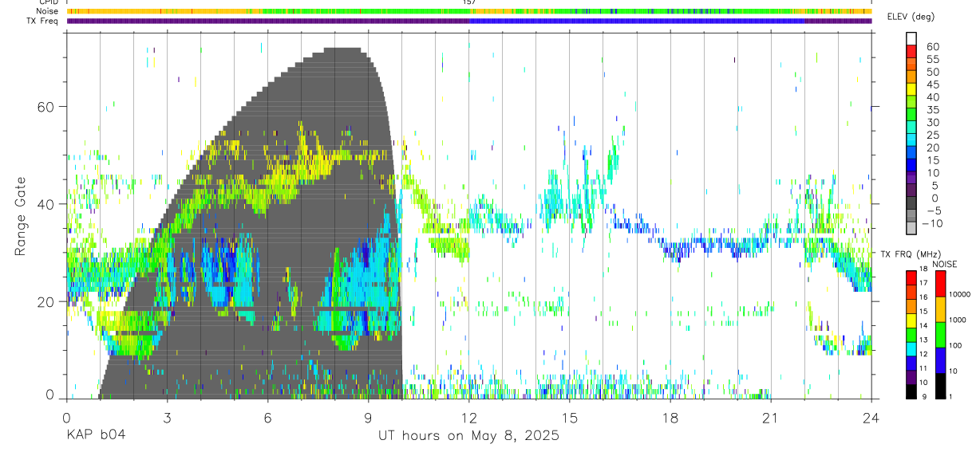Click the top noise level color strip
Screen dimensions: 980x452
469,11
